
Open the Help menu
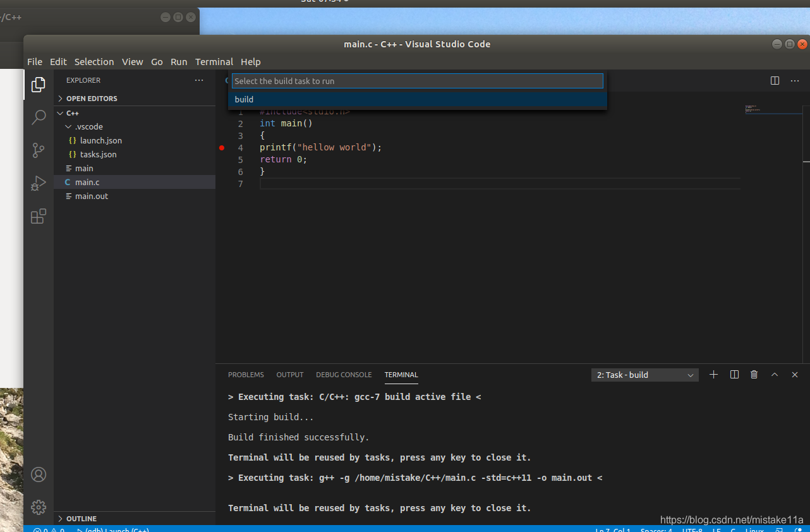(x=251, y=62)
